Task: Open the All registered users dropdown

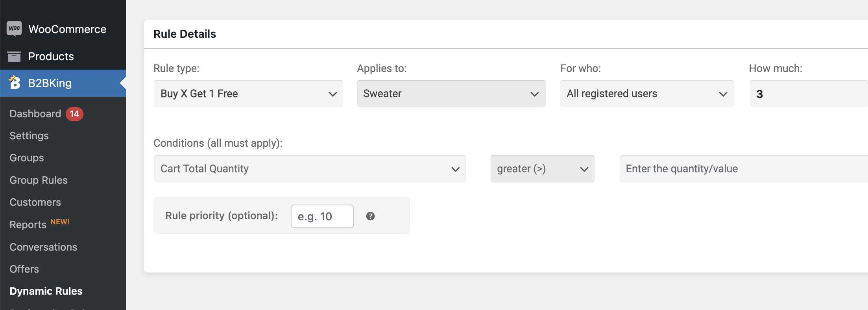Action: pos(647,94)
